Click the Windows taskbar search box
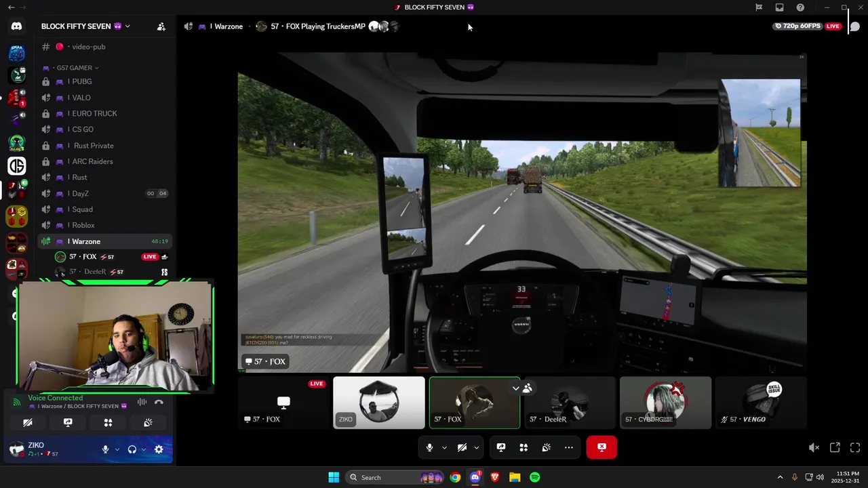Screen dimensions: 868x488 [x=395, y=477]
